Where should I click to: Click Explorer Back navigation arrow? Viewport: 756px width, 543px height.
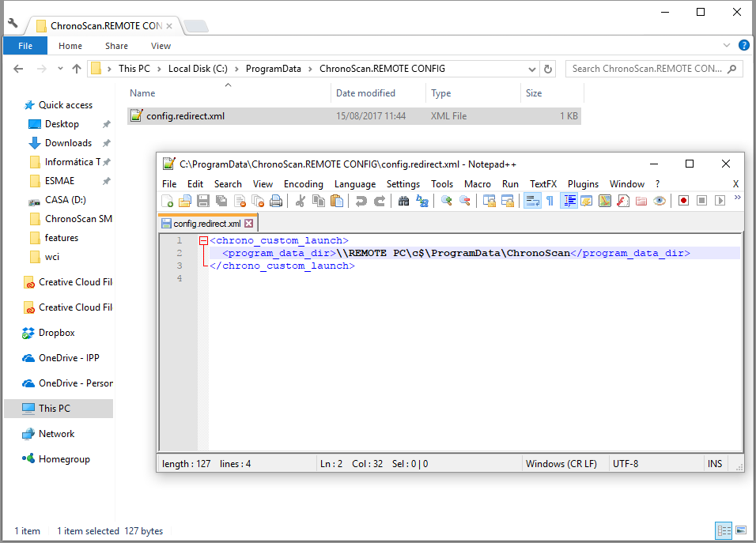(18, 69)
